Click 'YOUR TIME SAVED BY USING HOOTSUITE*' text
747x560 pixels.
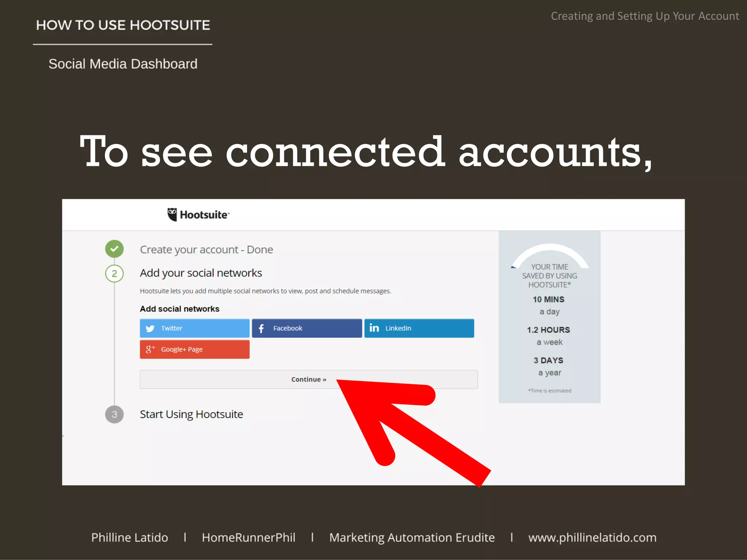(x=550, y=276)
